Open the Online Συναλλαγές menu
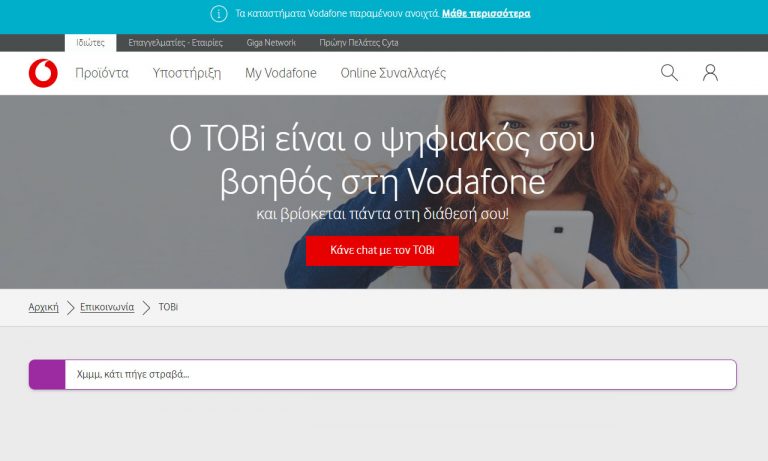Image resolution: width=768 pixels, height=461 pixels. point(393,73)
